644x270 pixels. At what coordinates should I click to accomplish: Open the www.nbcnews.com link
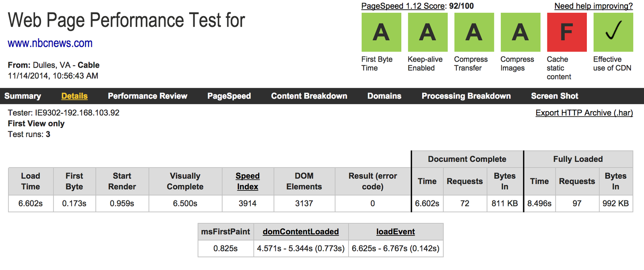coord(50,43)
